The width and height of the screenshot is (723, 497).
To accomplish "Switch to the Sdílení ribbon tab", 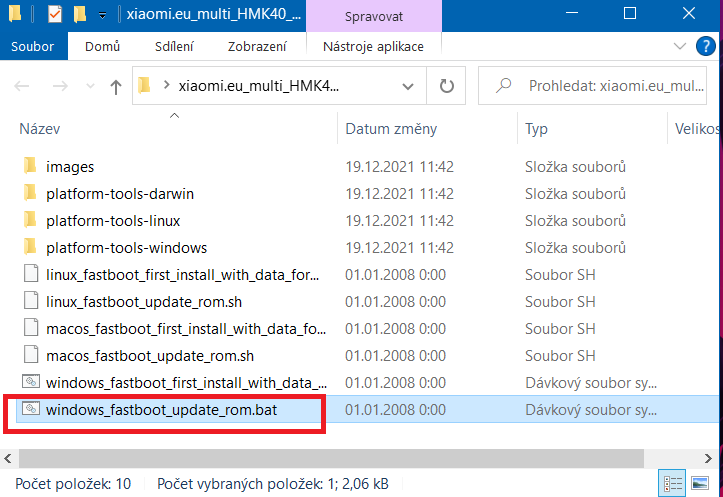I will point(174,46).
